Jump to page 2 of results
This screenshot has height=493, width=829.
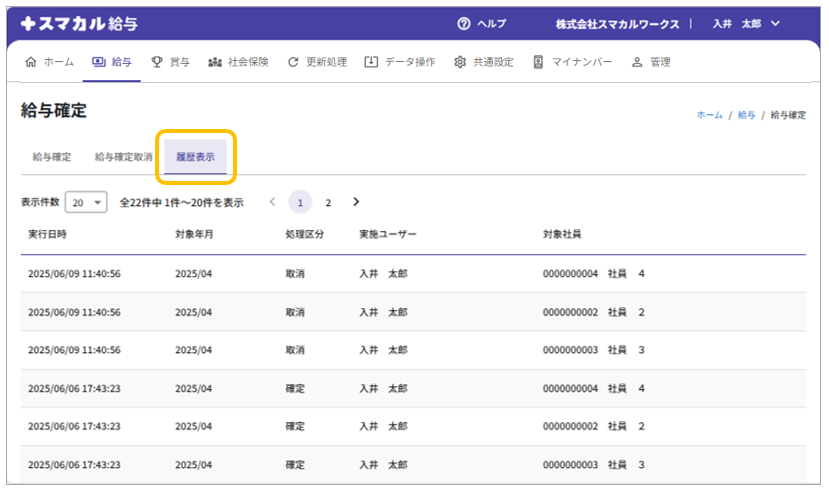tap(328, 202)
